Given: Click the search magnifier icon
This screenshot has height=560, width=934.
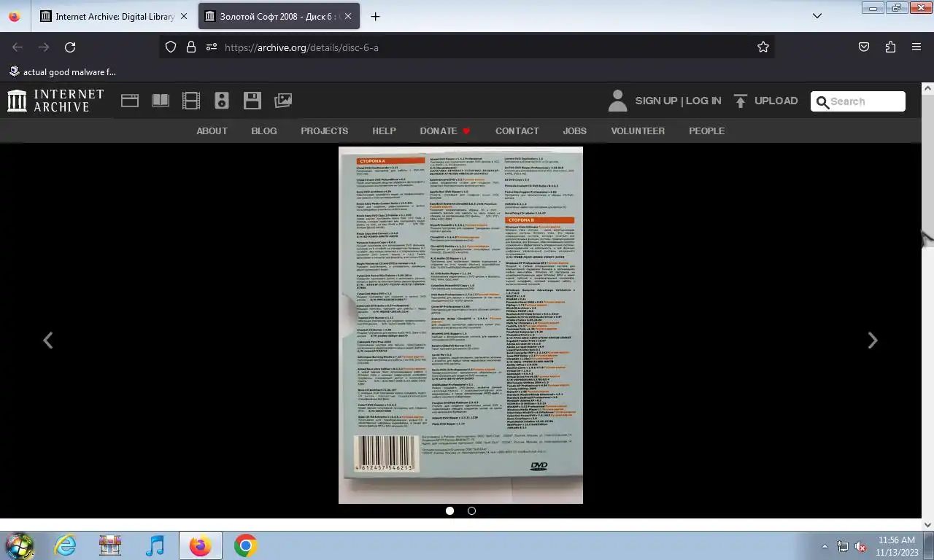Looking at the screenshot, I should (x=822, y=101).
